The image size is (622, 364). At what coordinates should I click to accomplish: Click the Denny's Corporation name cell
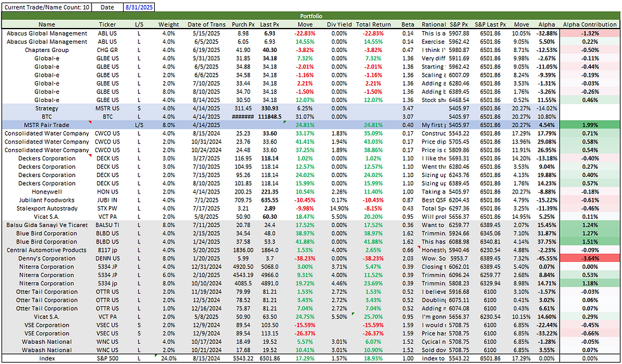coord(47,258)
